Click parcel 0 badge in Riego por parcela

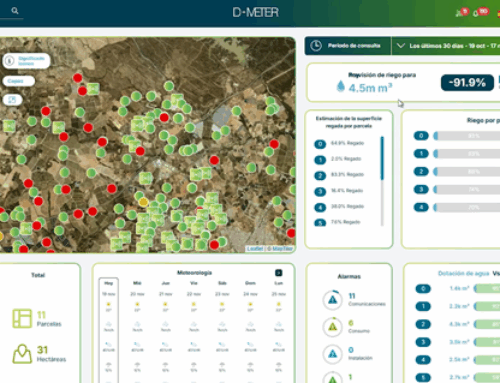421,136
